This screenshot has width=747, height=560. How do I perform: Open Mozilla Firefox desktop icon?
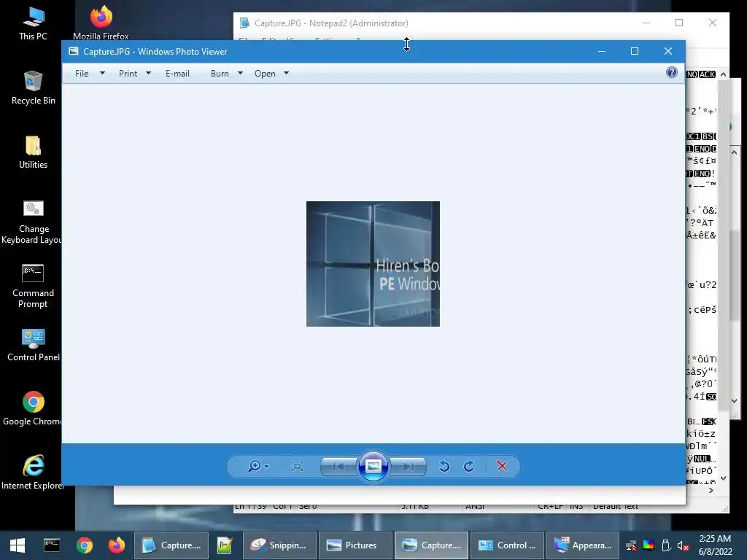pos(101,23)
